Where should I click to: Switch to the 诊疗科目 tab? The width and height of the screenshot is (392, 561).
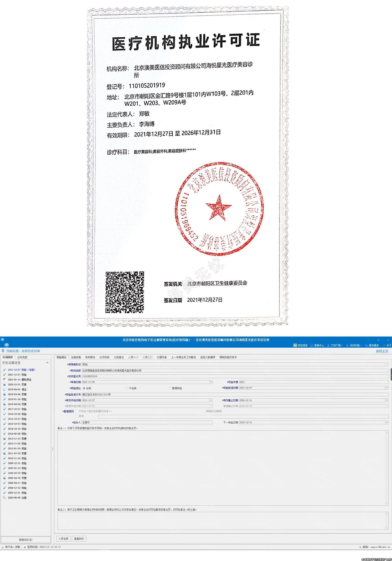[104, 357]
